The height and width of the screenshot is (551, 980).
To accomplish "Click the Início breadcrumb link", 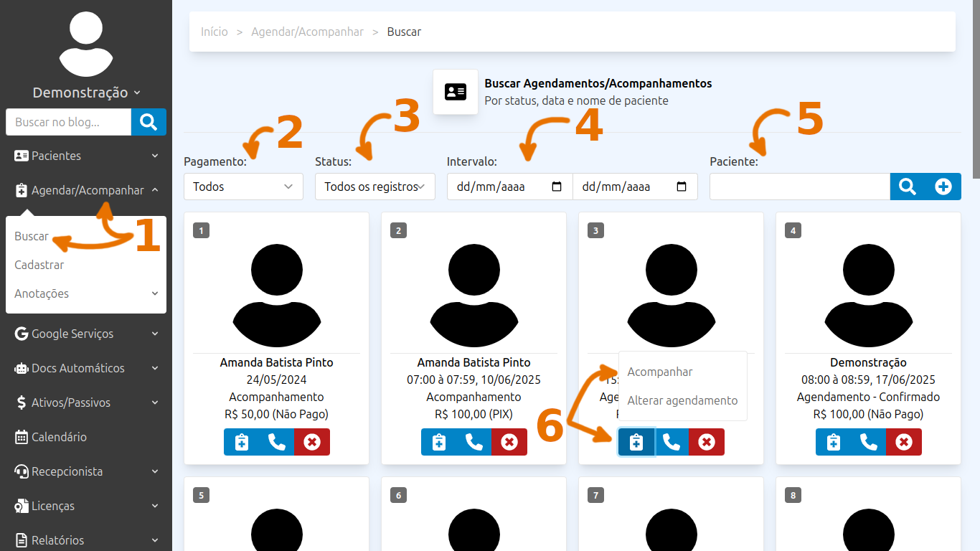I will (x=215, y=32).
